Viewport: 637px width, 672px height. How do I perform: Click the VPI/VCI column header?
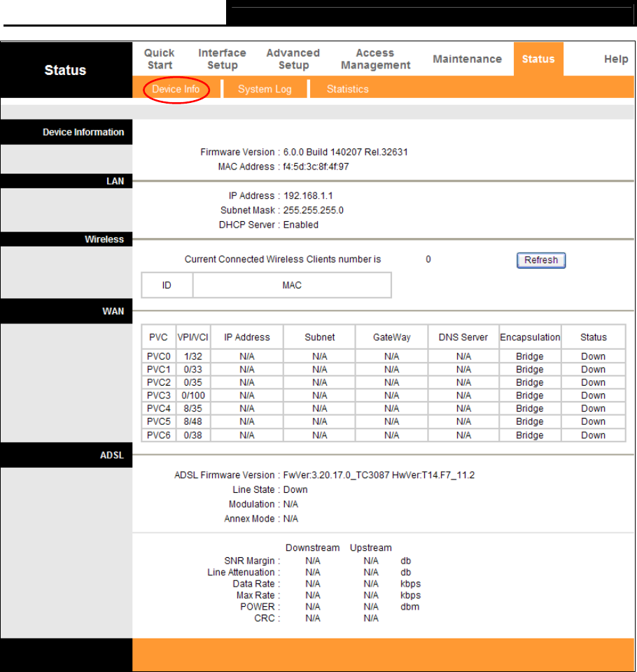pos(193,337)
